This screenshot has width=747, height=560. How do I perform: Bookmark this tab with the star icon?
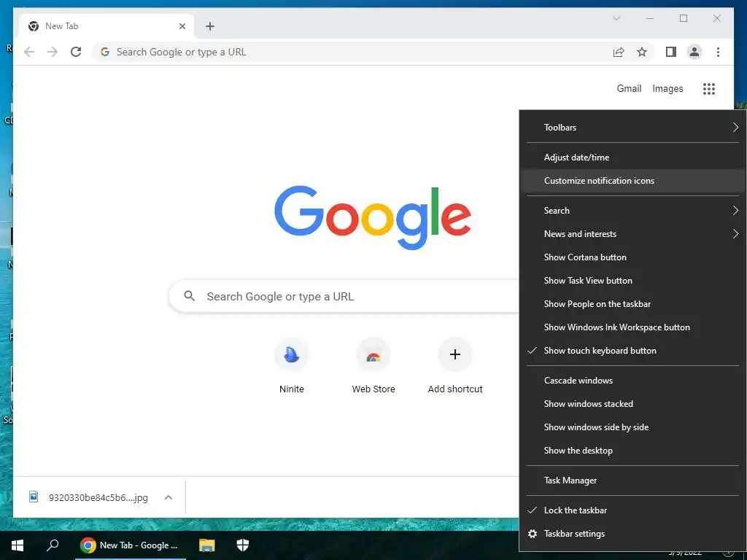(642, 52)
